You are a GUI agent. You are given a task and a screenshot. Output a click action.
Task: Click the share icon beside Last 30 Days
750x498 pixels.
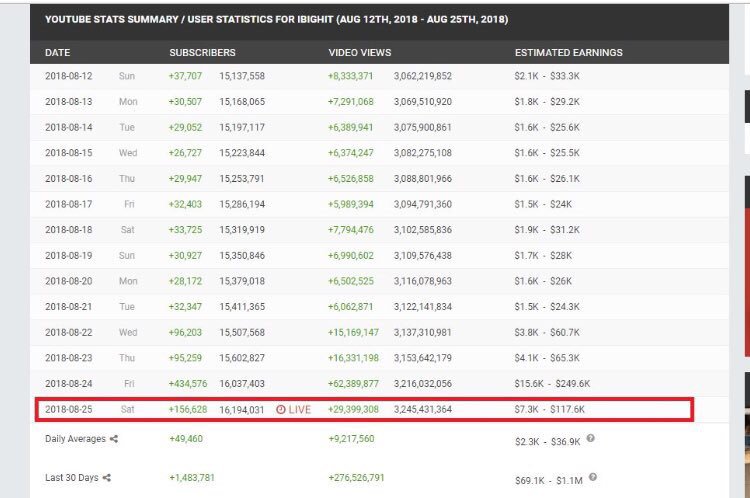click(x=107, y=477)
